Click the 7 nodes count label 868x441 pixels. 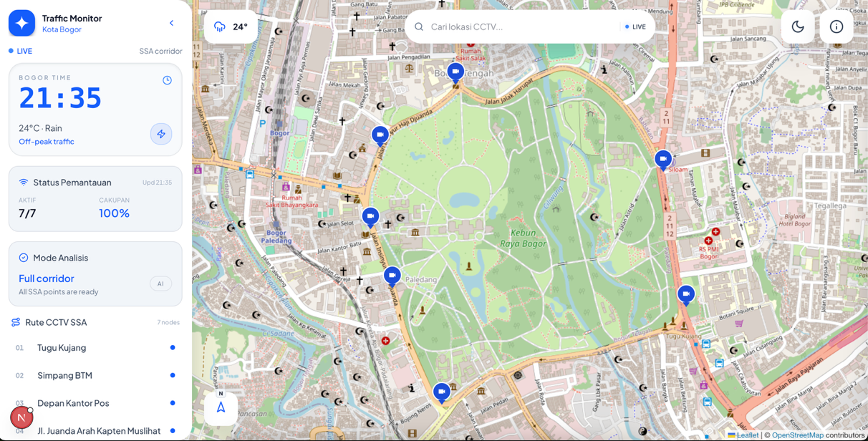pos(168,322)
